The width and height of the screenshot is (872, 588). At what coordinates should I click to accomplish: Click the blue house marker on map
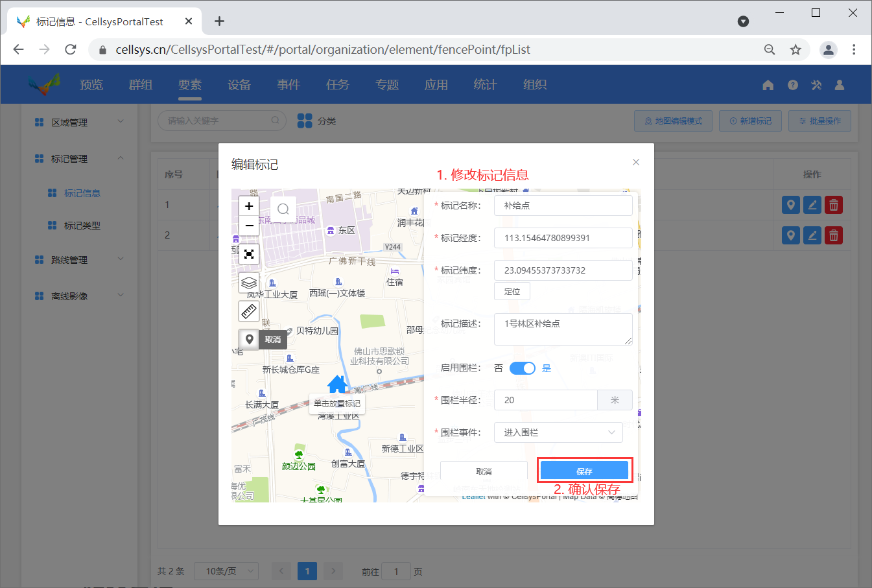click(337, 384)
